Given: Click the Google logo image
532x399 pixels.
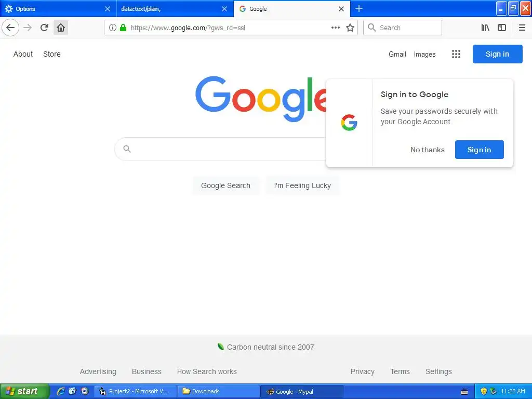Looking at the screenshot, I should tap(261, 98).
